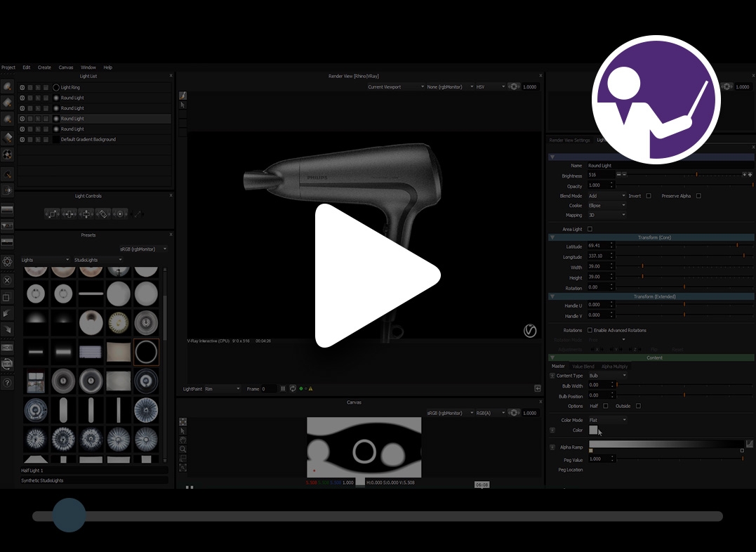756x552 pixels.
Task: Enable the Area Light checkbox
Action: (590, 229)
